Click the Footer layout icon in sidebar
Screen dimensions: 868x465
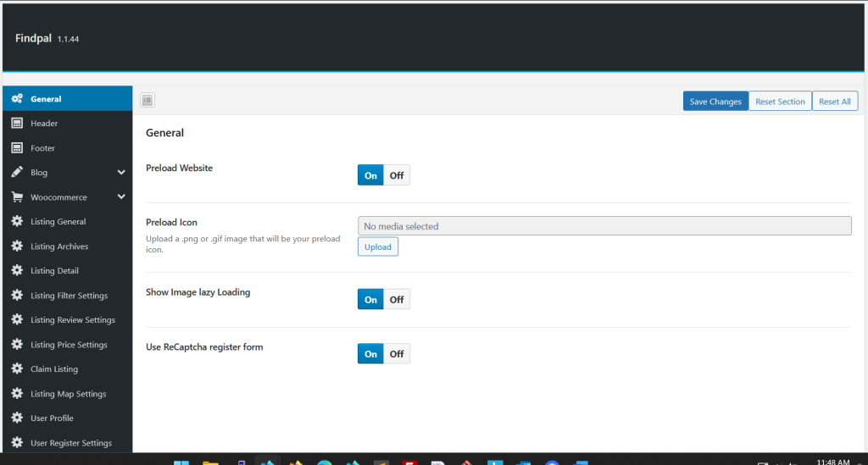coord(17,148)
